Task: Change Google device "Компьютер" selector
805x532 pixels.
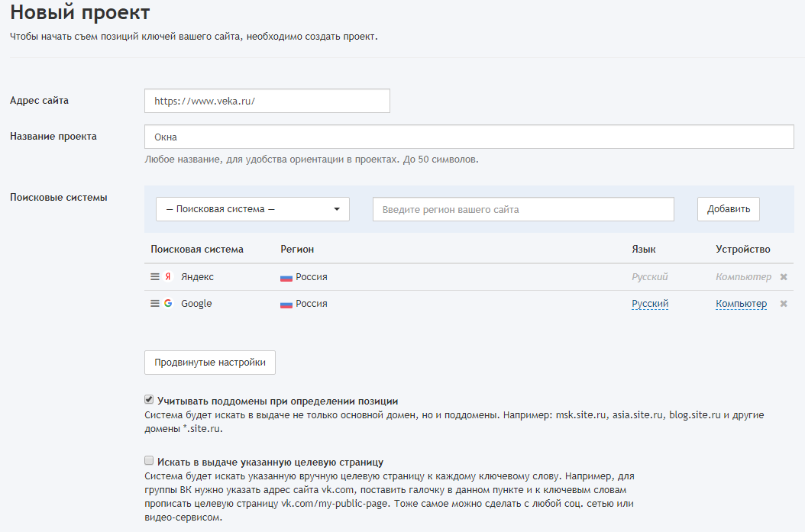Action: click(x=741, y=304)
